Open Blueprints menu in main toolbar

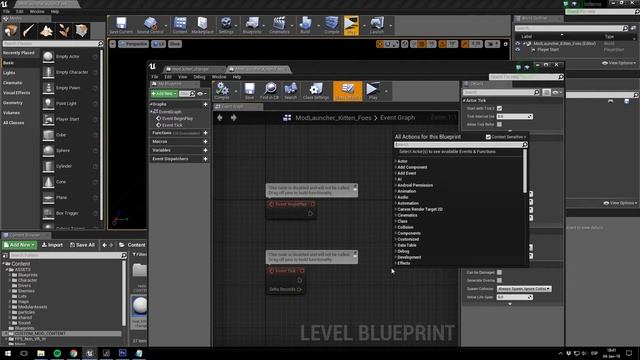[x=252, y=25]
